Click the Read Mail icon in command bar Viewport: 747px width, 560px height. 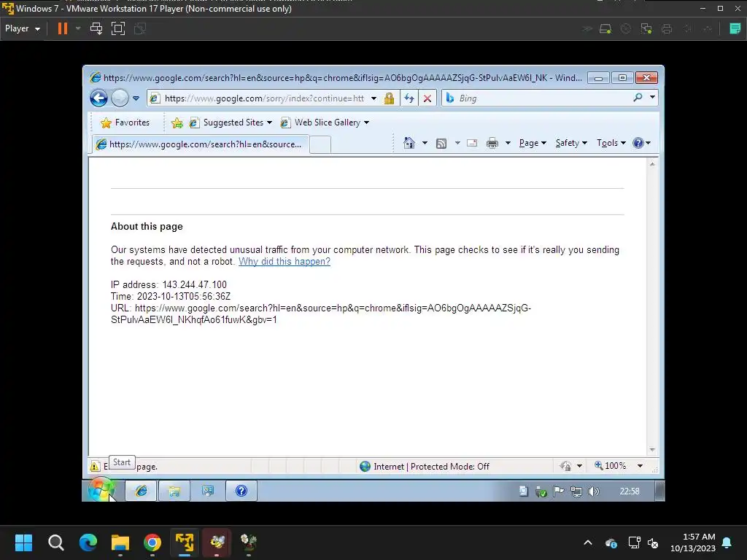472,144
